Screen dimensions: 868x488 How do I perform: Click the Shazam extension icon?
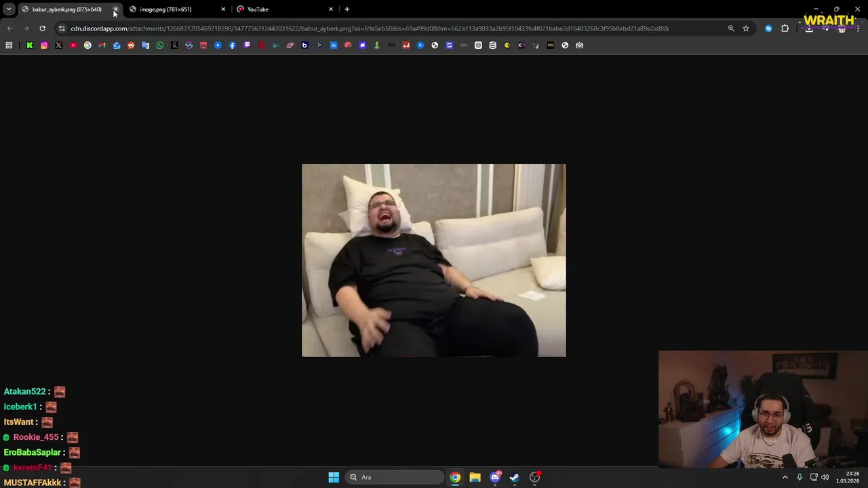[x=768, y=28]
